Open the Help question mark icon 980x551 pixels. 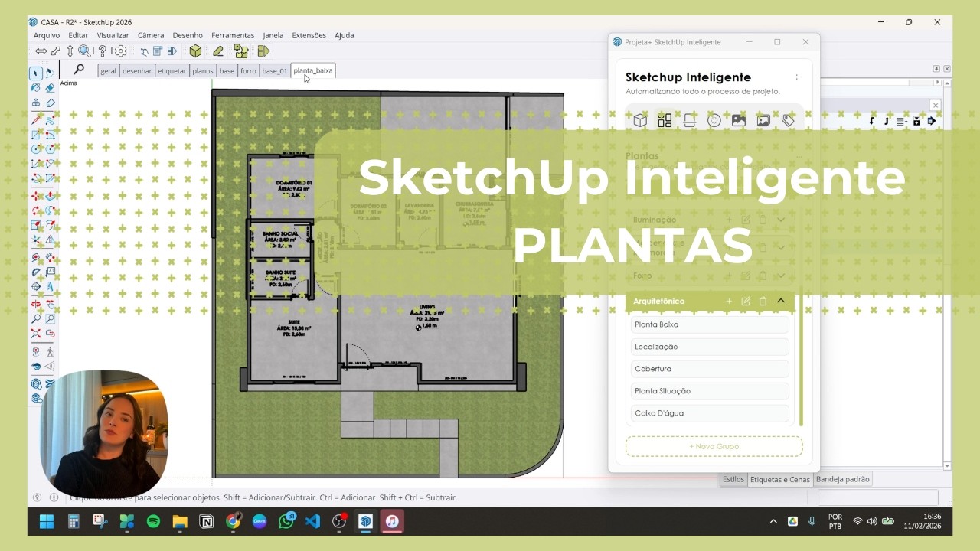click(x=103, y=51)
